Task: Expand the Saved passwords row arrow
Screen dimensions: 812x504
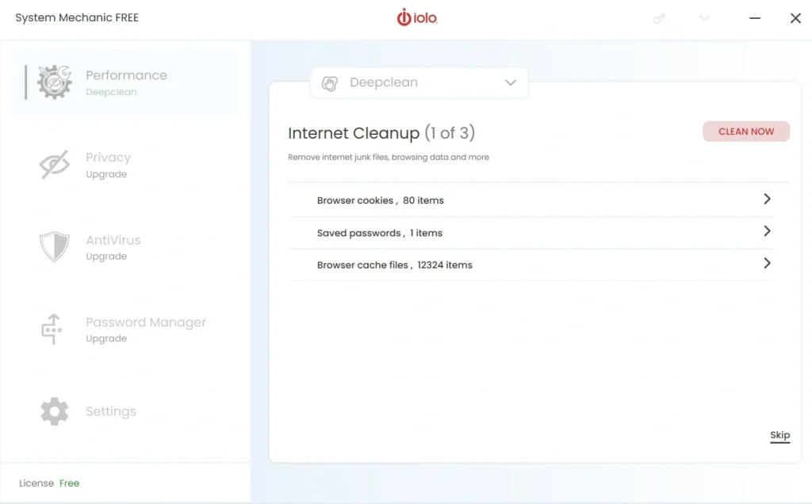Action: pos(767,231)
